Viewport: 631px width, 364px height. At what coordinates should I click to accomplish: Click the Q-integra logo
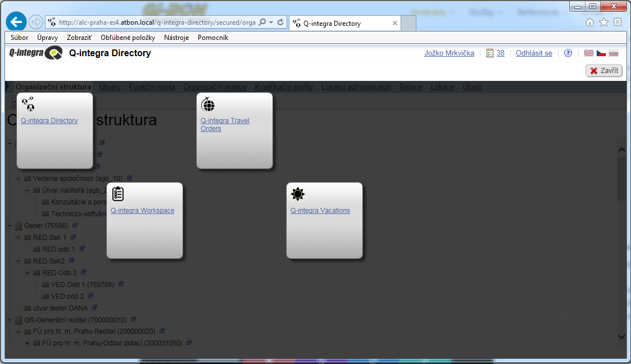36,53
